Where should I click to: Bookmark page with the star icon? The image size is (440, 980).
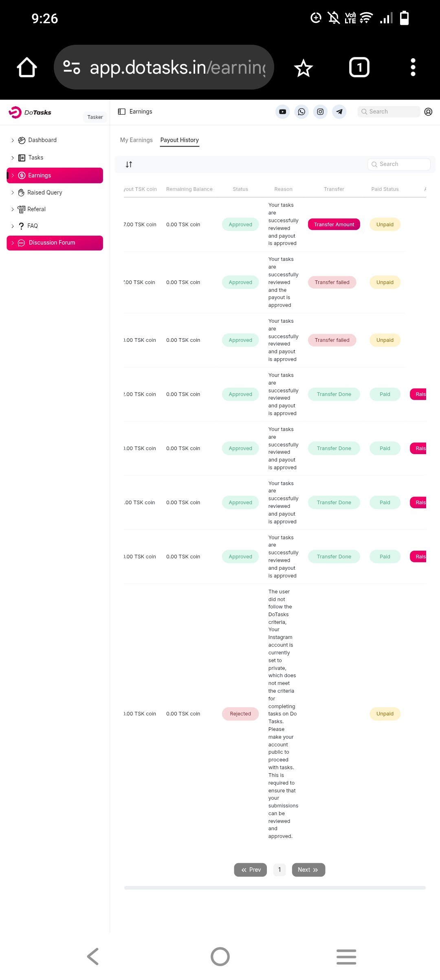[304, 68]
